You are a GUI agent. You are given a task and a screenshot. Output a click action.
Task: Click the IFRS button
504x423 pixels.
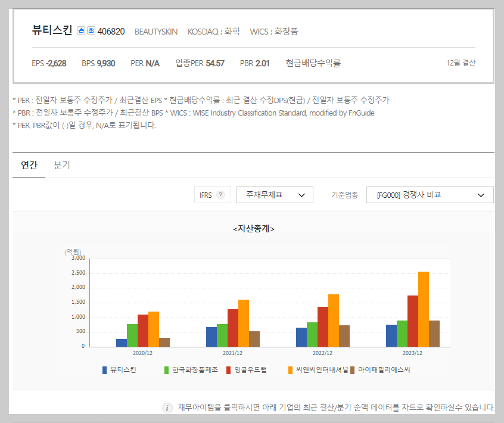point(213,195)
